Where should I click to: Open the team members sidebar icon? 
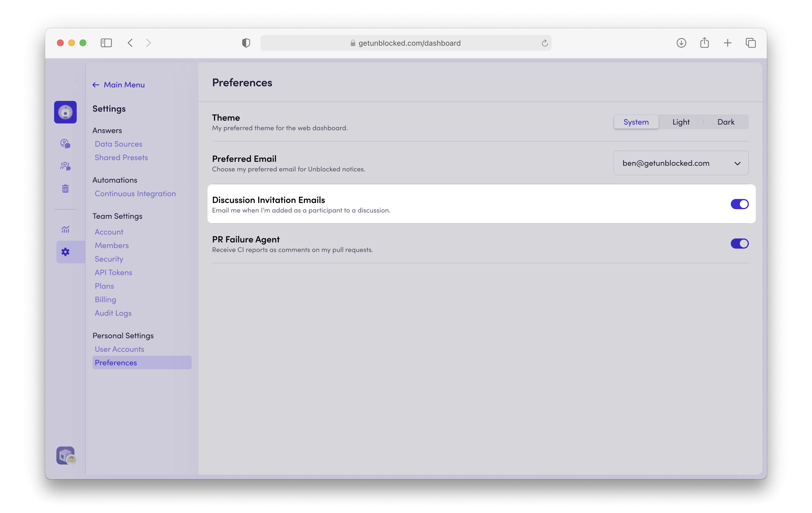point(65,166)
